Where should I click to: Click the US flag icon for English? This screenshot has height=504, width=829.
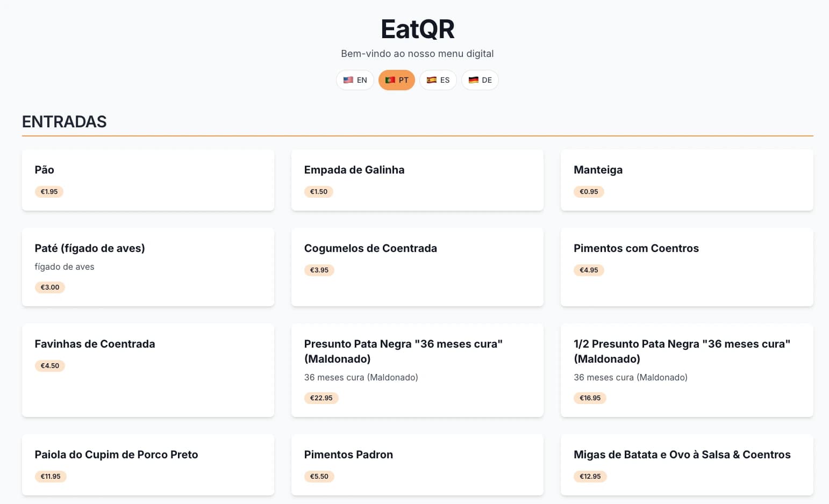(347, 80)
